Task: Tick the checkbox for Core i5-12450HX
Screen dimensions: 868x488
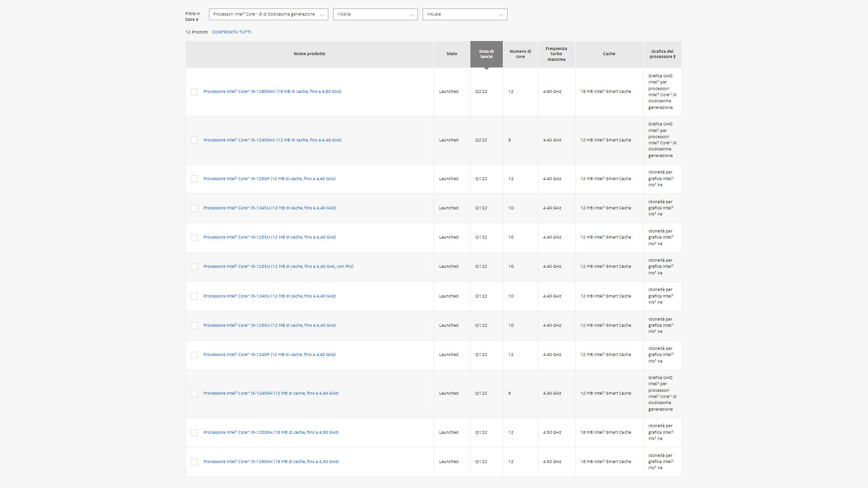Action: (x=194, y=141)
